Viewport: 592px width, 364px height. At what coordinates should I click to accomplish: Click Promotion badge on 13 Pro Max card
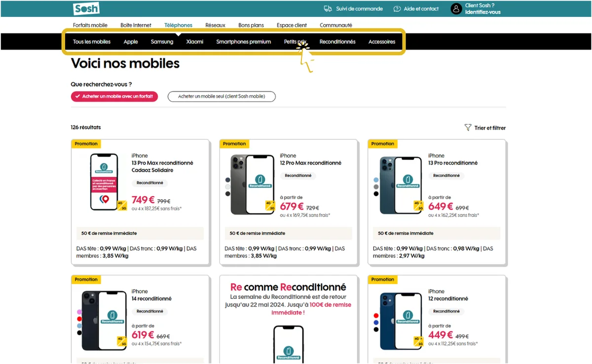click(x=86, y=144)
